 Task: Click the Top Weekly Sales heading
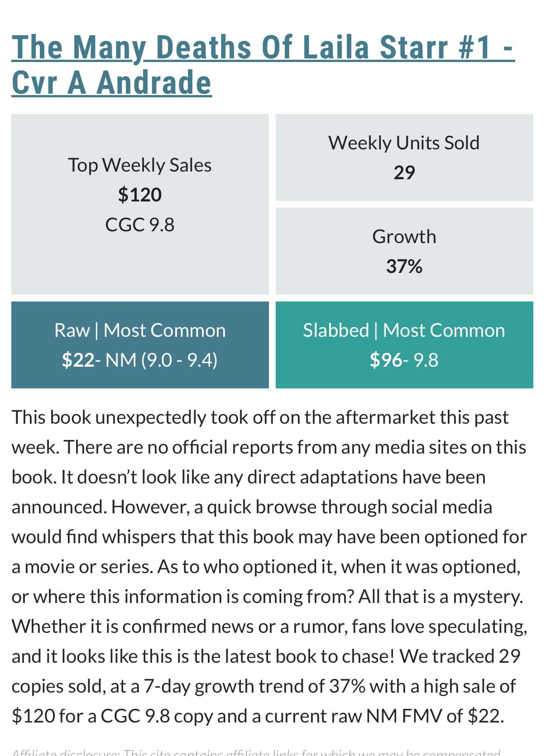[x=139, y=165]
